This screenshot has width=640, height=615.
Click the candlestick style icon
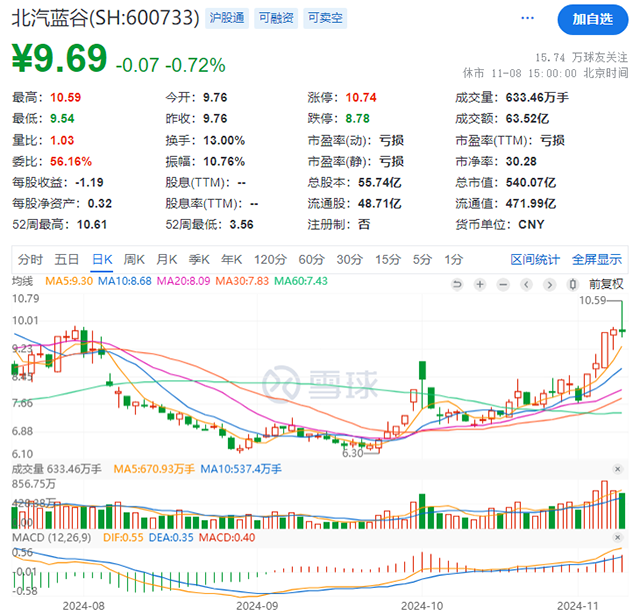573,284
